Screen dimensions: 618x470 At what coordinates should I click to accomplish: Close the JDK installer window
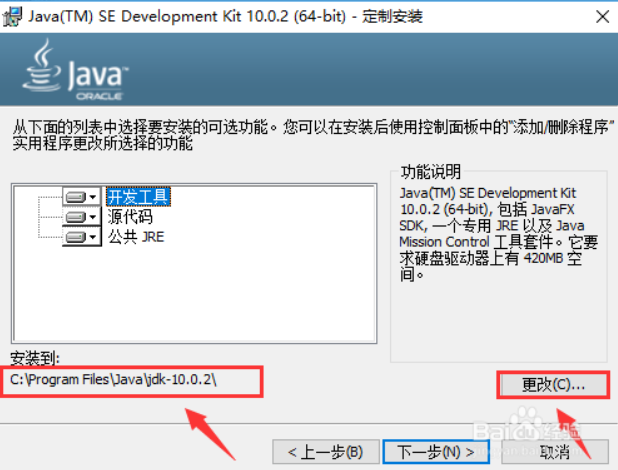click(x=603, y=17)
